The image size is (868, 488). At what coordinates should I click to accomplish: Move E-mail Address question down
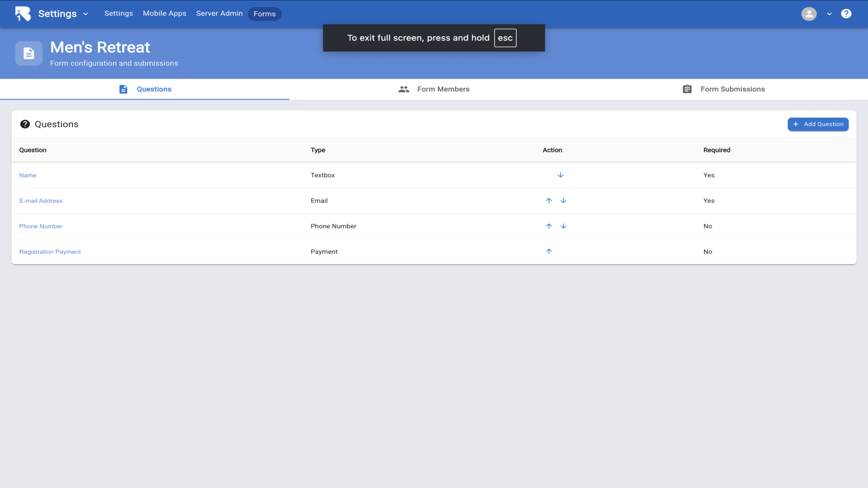point(563,201)
